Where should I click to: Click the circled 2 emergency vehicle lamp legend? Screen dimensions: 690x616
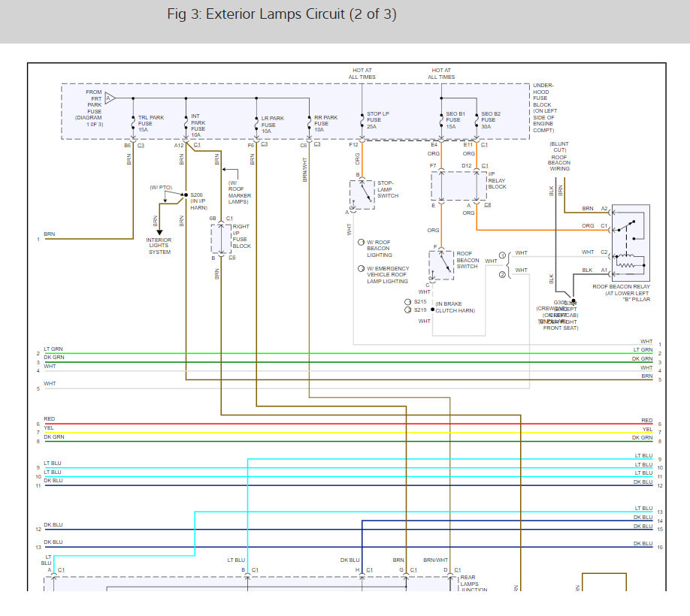click(x=362, y=268)
